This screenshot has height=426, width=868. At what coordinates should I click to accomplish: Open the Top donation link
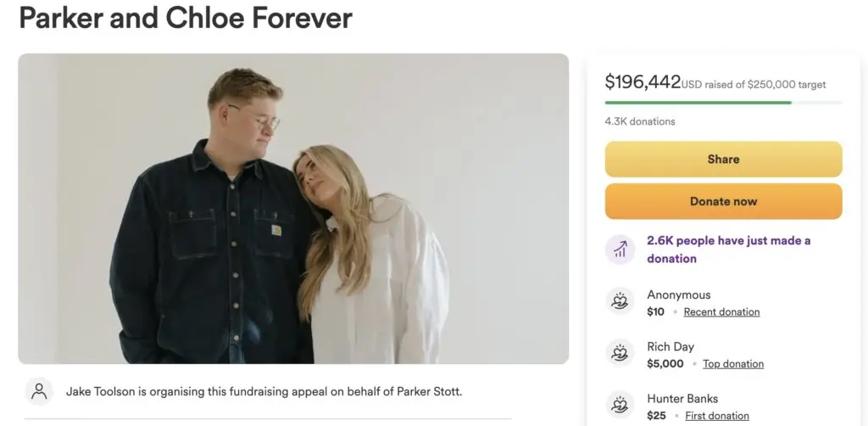[x=733, y=364]
